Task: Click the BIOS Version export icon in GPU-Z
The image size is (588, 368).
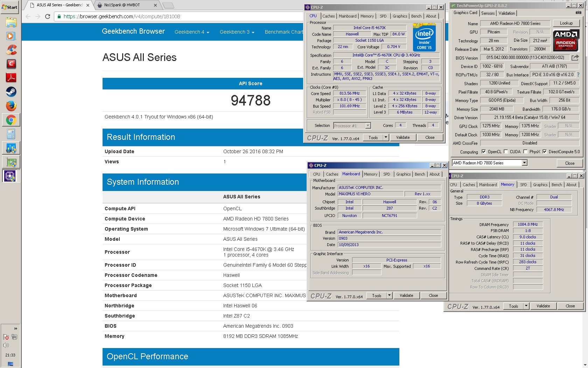Action: pyautogui.click(x=575, y=57)
